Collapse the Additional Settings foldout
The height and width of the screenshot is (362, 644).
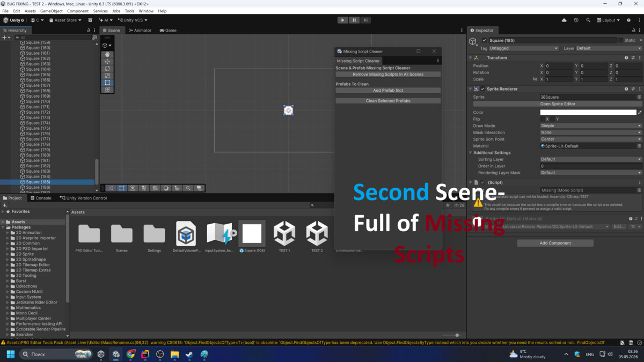tap(471, 153)
